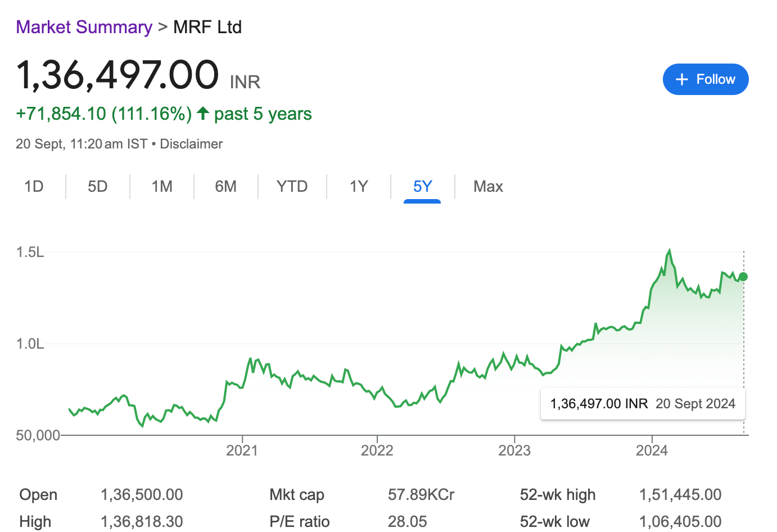The width and height of the screenshot is (777, 532).
Task: Open the Disclaimer link
Action: (191, 144)
